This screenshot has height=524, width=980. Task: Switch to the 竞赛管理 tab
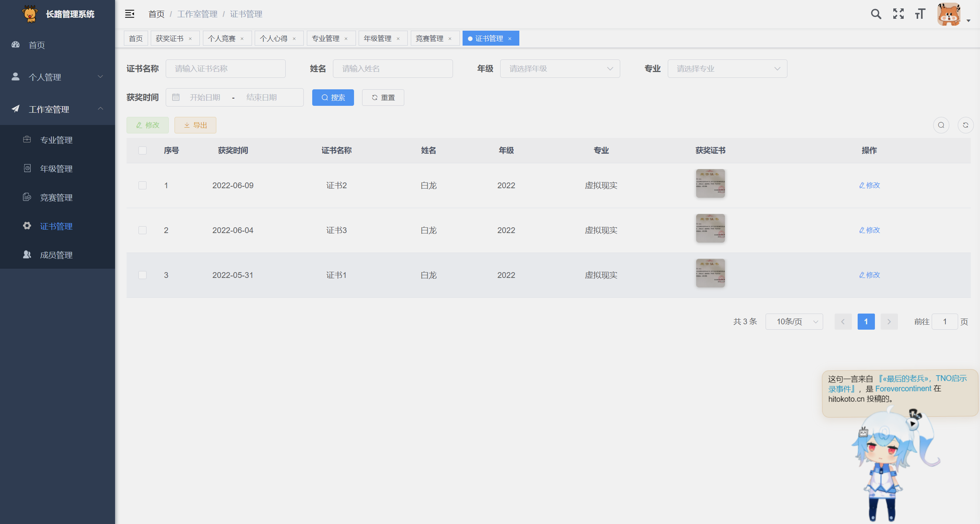pos(429,39)
